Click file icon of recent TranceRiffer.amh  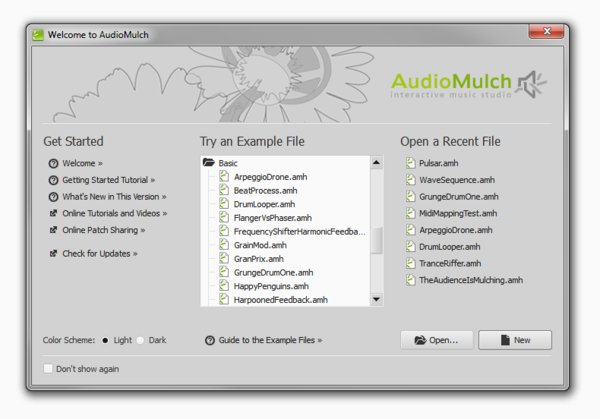411,263
